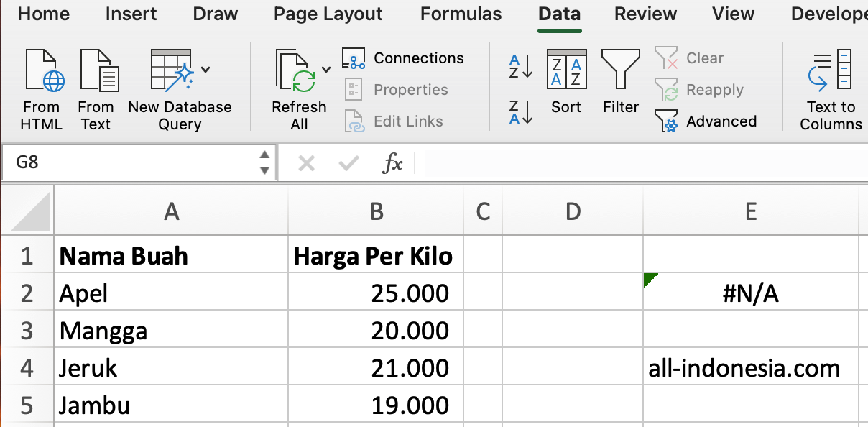Click the fx insert function button

(x=392, y=163)
